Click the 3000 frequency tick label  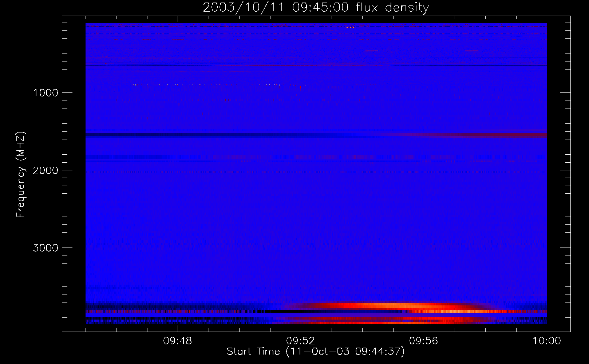coord(46,248)
